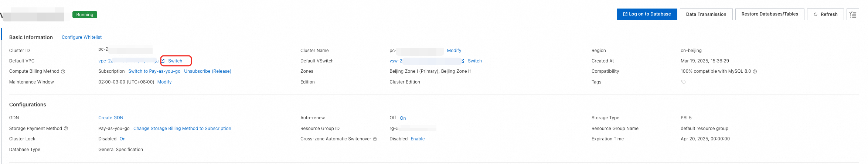Open the Default VSwitch external link icon

pos(463,61)
